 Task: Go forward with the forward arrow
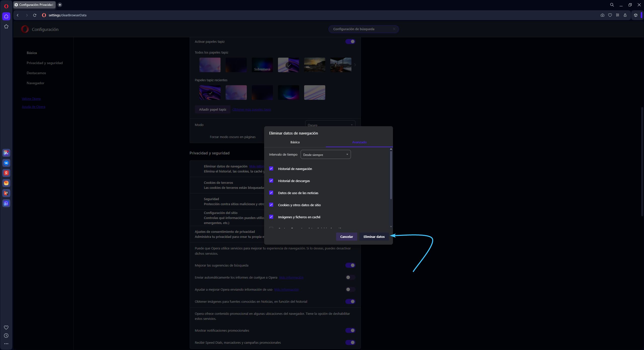coord(27,15)
